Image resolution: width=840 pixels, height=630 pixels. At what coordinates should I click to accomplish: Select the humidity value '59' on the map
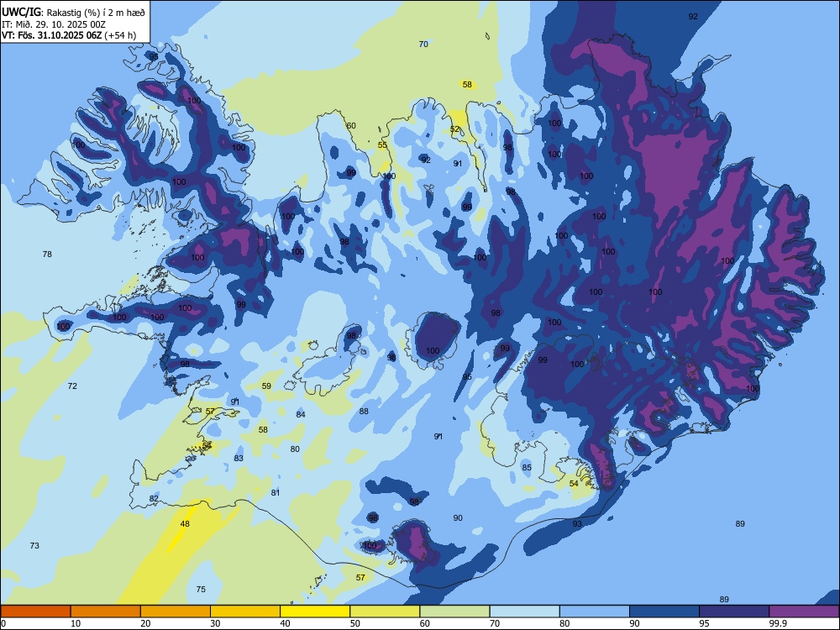tap(266, 386)
